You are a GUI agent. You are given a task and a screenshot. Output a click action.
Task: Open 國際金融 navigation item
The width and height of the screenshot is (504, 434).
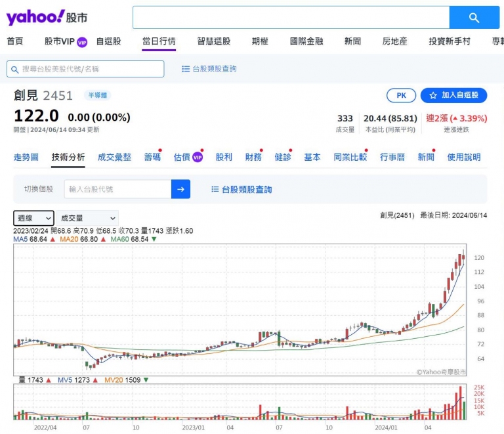point(306,41)
